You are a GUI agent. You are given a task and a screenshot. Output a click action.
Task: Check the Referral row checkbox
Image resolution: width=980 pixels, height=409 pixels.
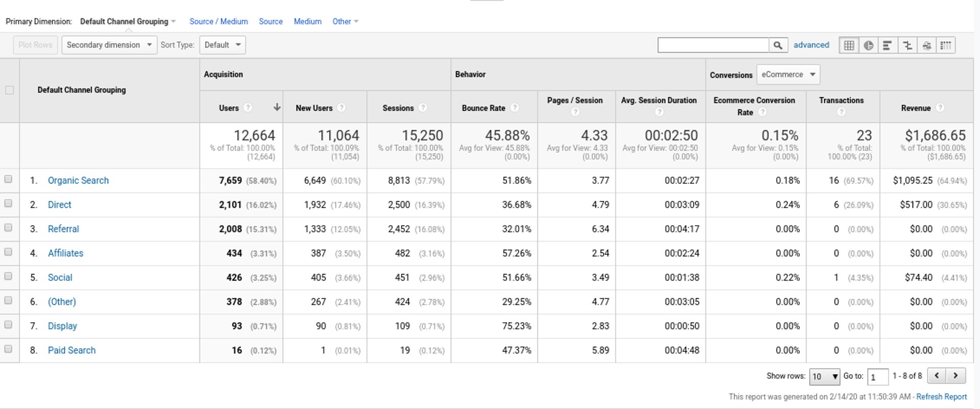click(8, 228)
